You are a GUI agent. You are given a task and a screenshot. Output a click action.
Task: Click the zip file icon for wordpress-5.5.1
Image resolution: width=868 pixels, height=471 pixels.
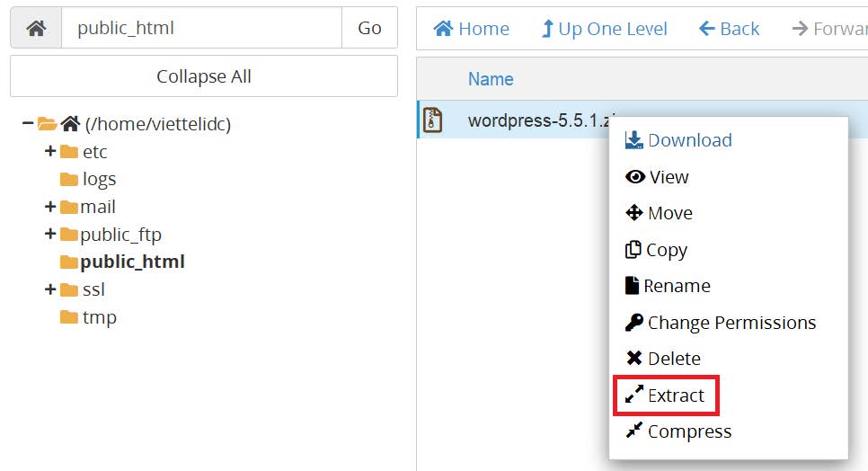click(x=433, y=120)
